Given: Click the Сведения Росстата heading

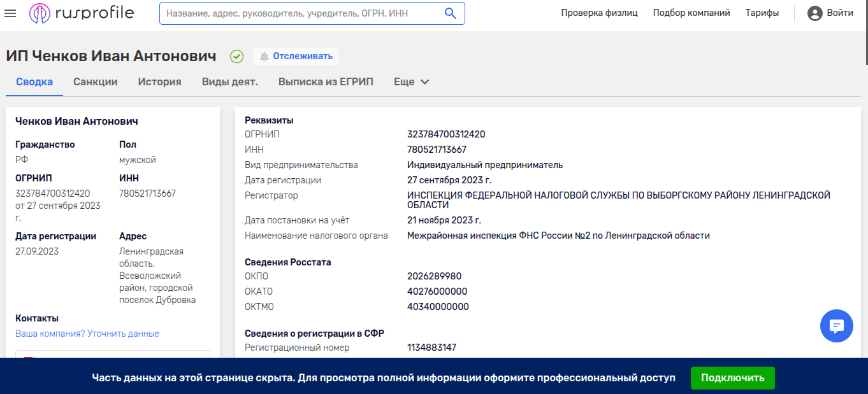Looking at the screenshot, I should pyautogui.click(x=288, y=262).
